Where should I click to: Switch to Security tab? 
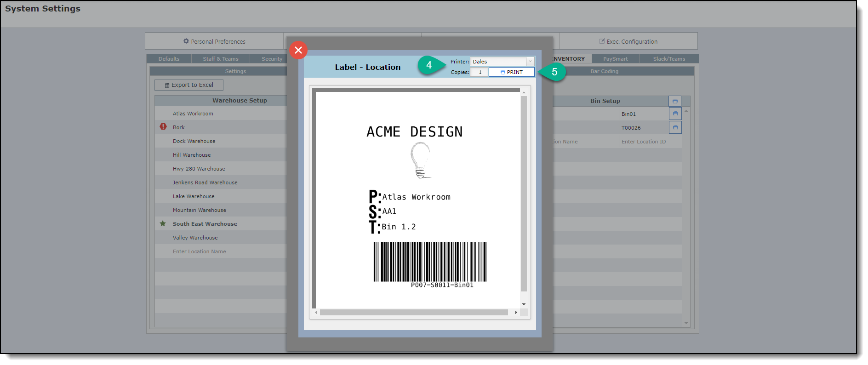click(272, 59)
